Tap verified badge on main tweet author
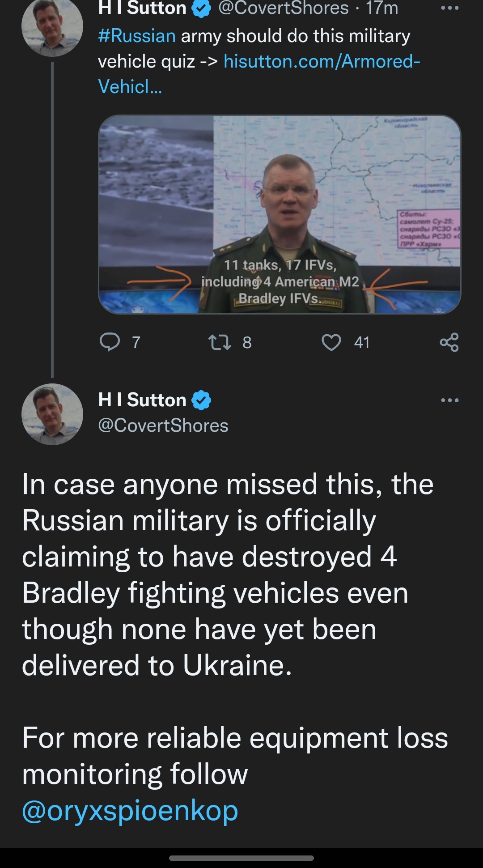 coord(201,400)
